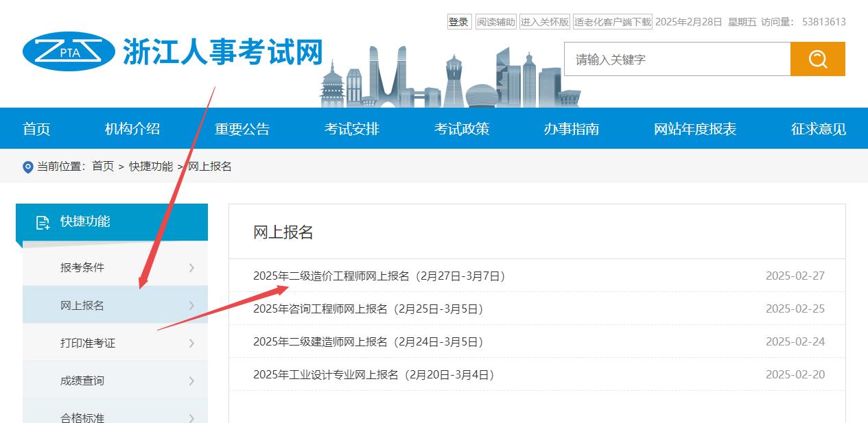This screenshot has height=423, width=868.
Task: Click the location pin icon in breadcrumb bar
Action: (x=27, y=166)
